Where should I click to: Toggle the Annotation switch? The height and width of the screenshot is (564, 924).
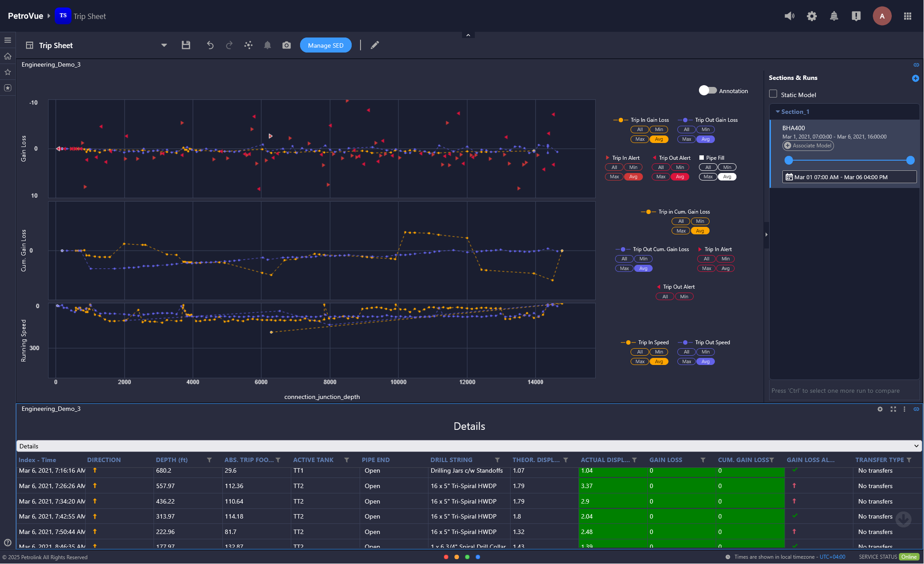tap(707, 90)
